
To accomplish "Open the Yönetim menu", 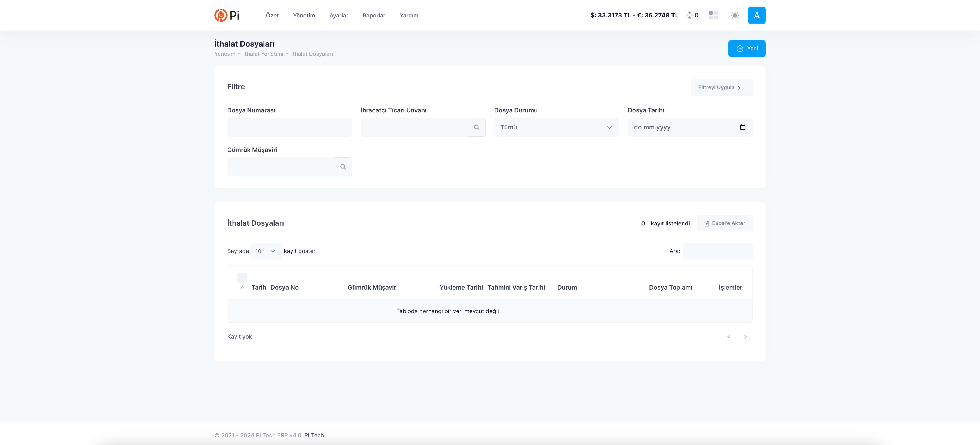I will coord(304,16).
